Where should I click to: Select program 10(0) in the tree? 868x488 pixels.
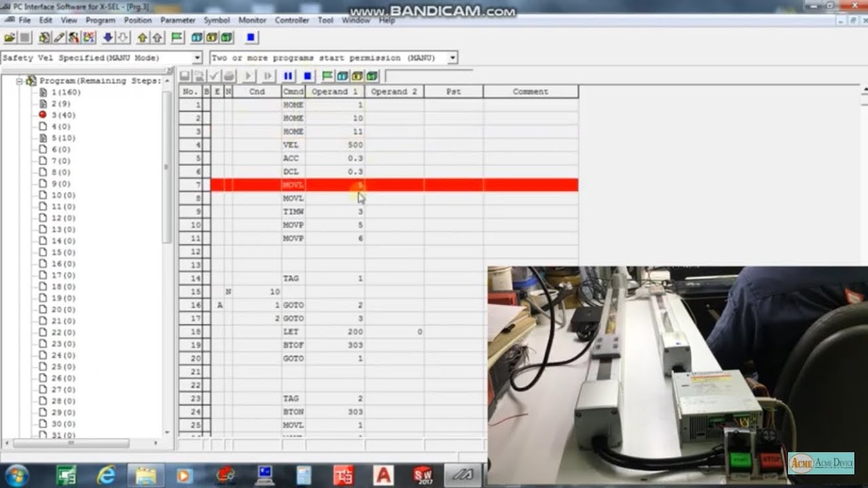click(63, 195)
